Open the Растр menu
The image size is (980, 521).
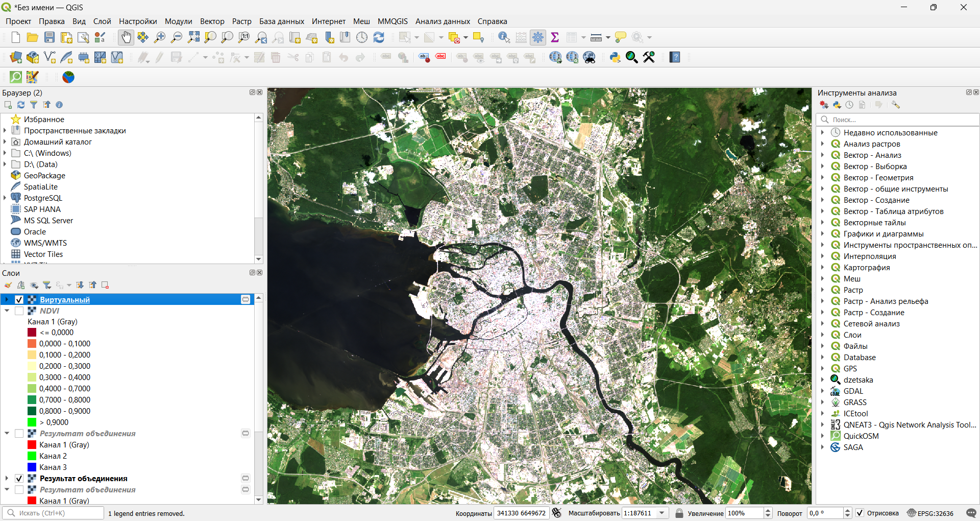point(241,21)
